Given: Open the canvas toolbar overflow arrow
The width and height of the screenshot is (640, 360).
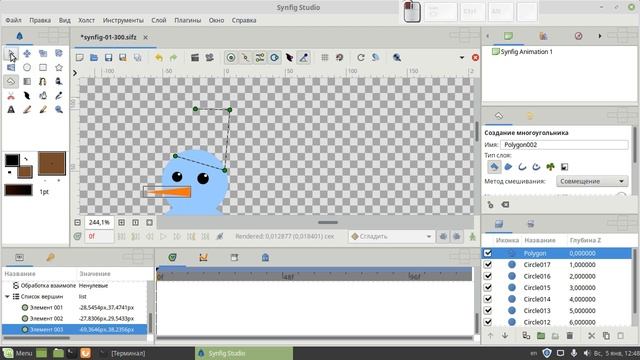Looking at the screenshot, I should [462, 58].
